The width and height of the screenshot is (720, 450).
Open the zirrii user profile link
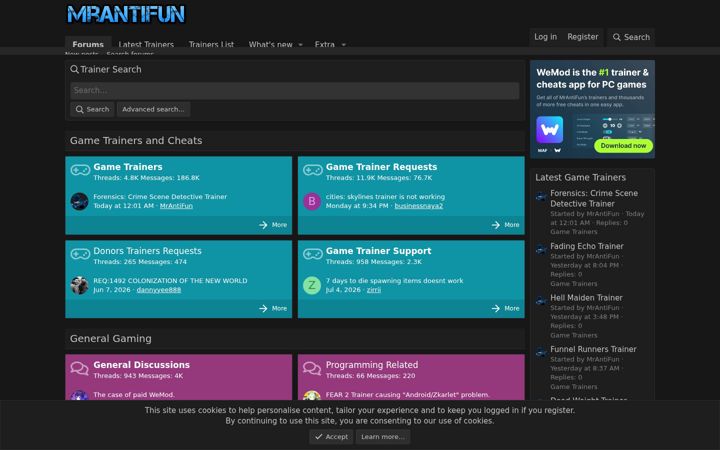tap(374, 290)
